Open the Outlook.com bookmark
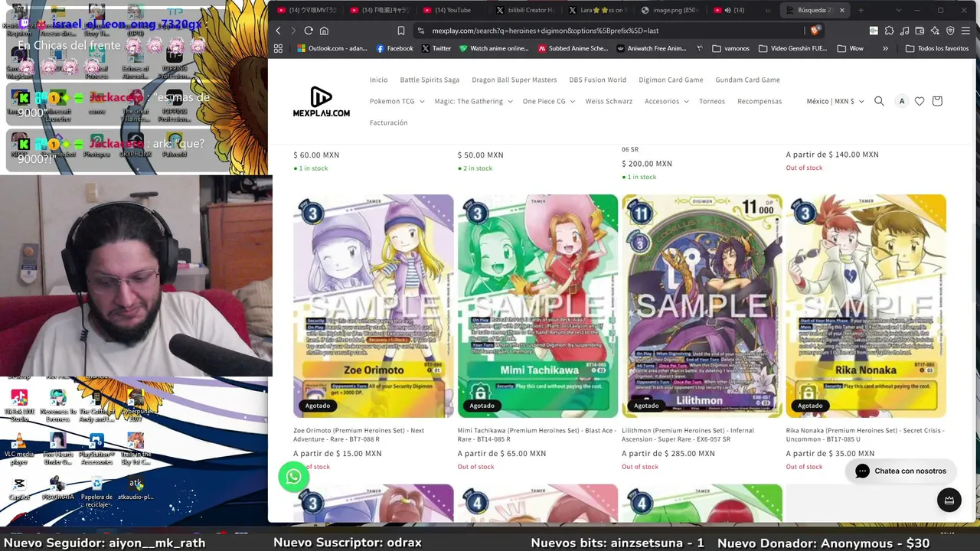980x551 pixels. click(x=332, y=48)
